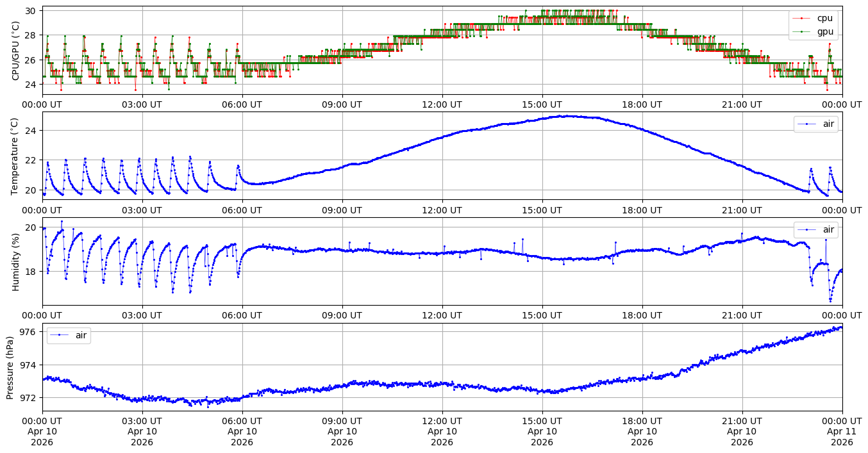
Task: Click the cpu legend entry label
Action: pyautogui.click(x=824, y=18)
